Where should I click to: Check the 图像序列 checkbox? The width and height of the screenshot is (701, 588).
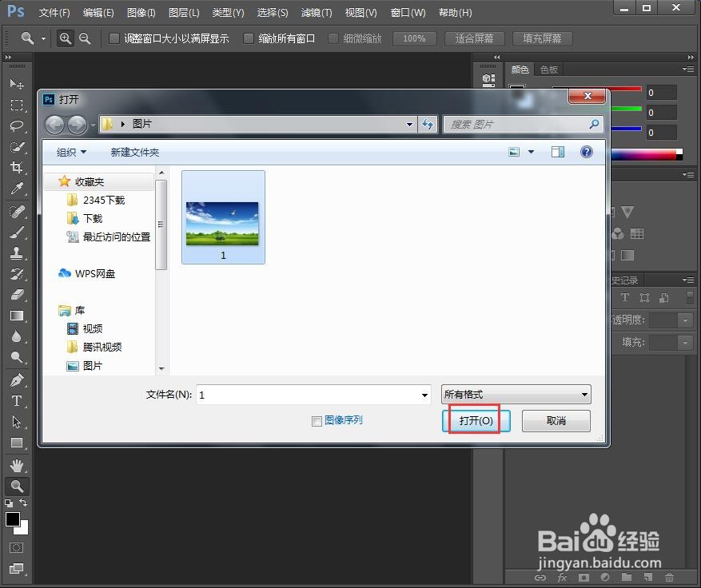[x=317, y=421]
